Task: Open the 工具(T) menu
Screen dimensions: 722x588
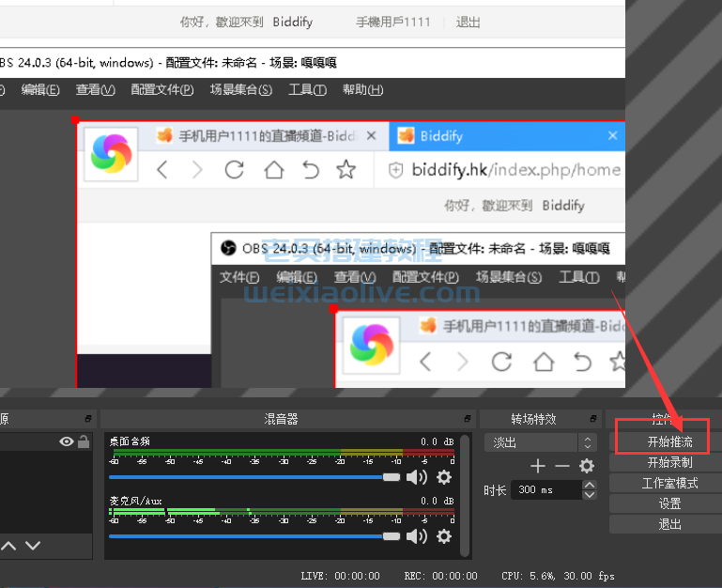Action: pos(308,89)
